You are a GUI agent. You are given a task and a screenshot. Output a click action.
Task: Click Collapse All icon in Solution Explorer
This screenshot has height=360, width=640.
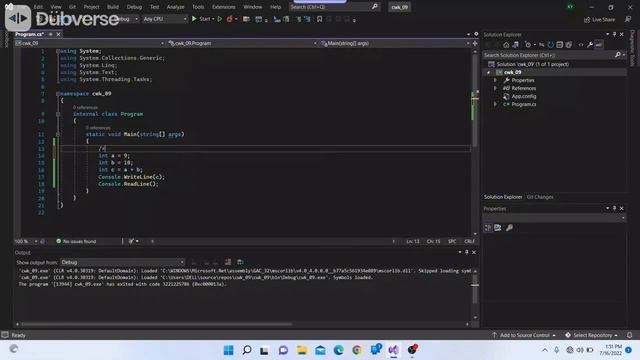click(560, 45)
